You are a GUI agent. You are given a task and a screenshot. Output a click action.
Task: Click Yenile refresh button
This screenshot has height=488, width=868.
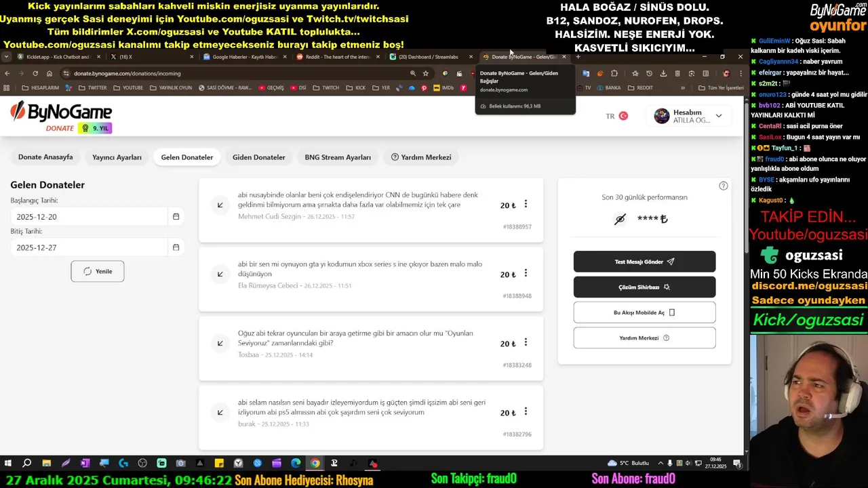click(x=98, y=271)
